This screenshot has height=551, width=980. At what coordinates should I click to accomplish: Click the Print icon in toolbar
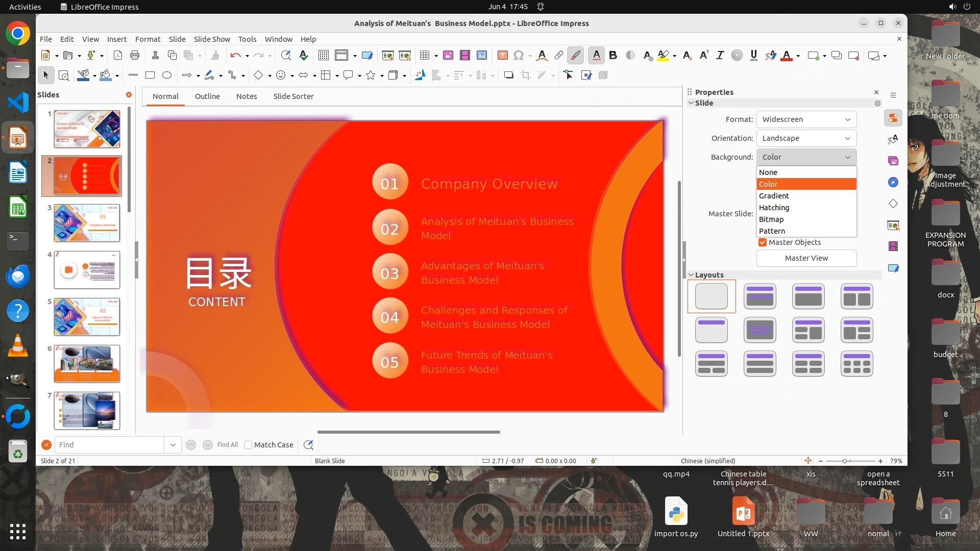135,56
